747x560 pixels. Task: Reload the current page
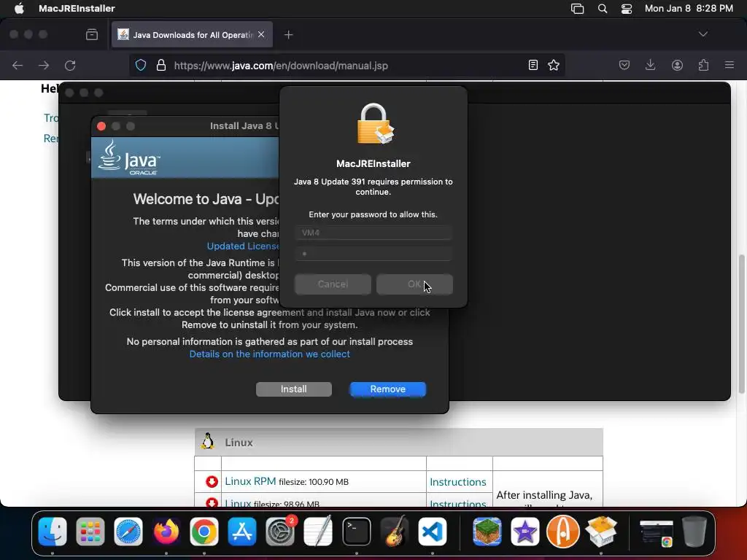coord(70,65)
